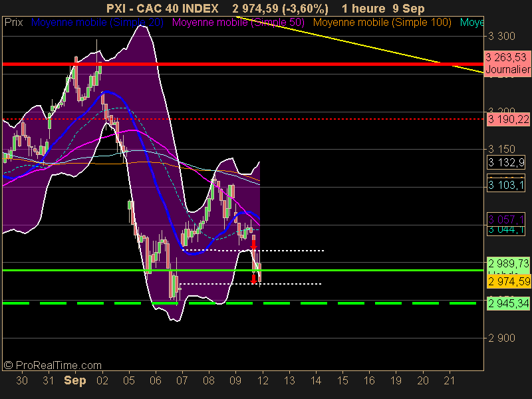Click date '21' on the time axis
This screenshot has width=532, height=399.
point(450,380)
